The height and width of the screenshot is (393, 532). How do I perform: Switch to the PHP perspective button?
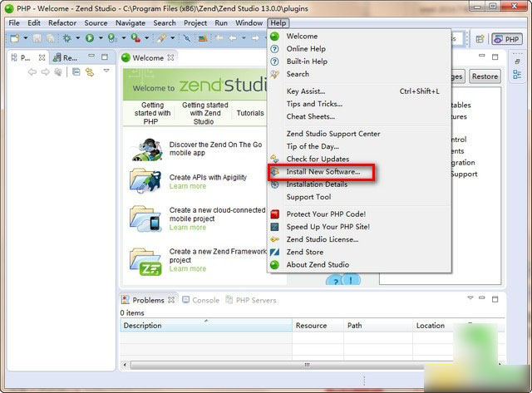(x=506, y=39)
